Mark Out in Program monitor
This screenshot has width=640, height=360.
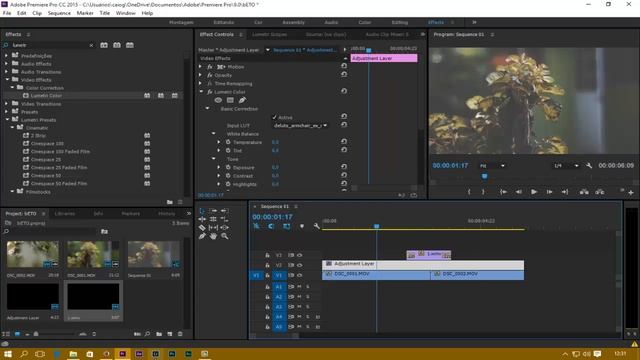[483, 192]
